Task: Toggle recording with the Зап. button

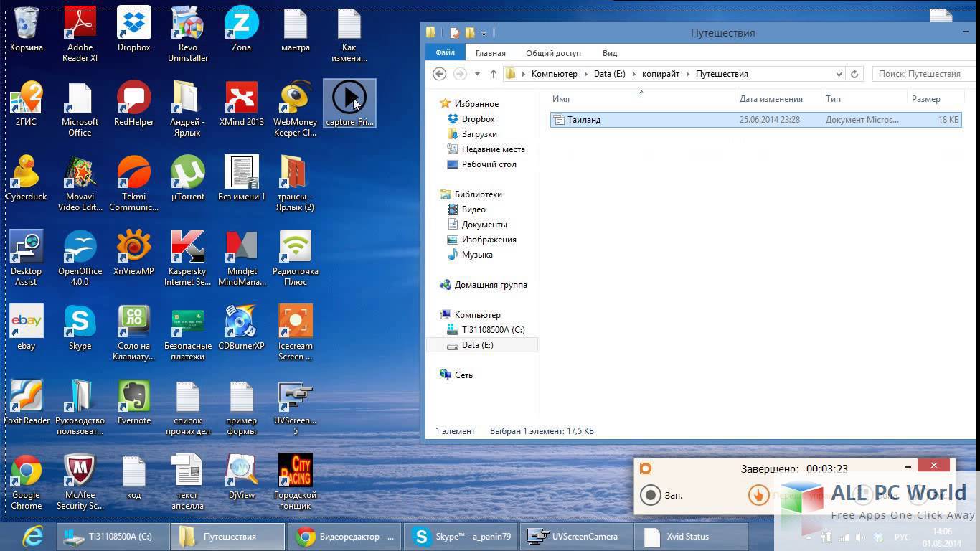Action: [x=650, y=495]
